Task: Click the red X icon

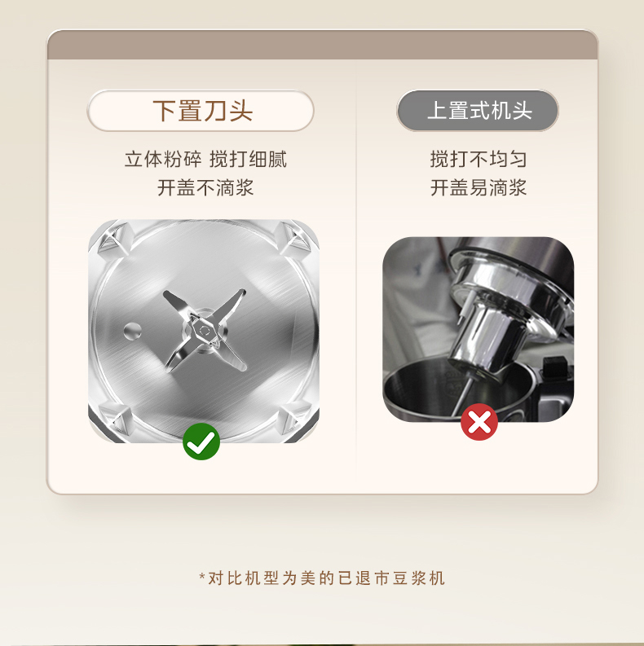Action: 479,422
